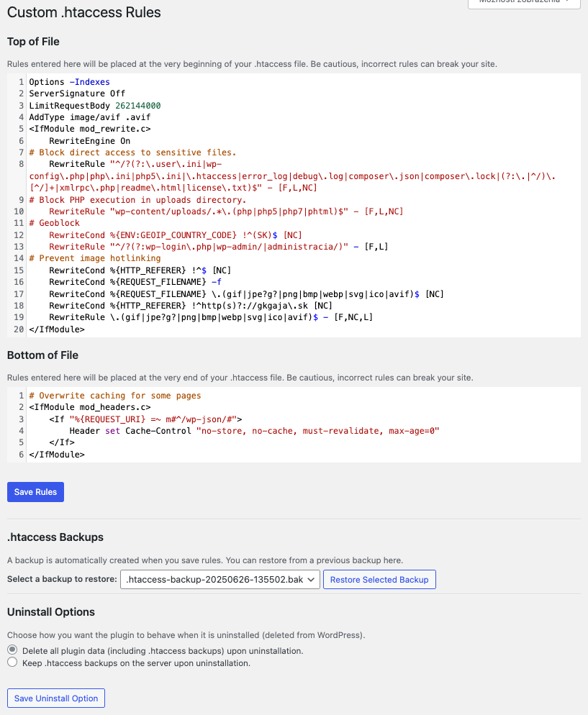
Task: Click Restore Selected Backup
Action: click(x=379, y=579)
